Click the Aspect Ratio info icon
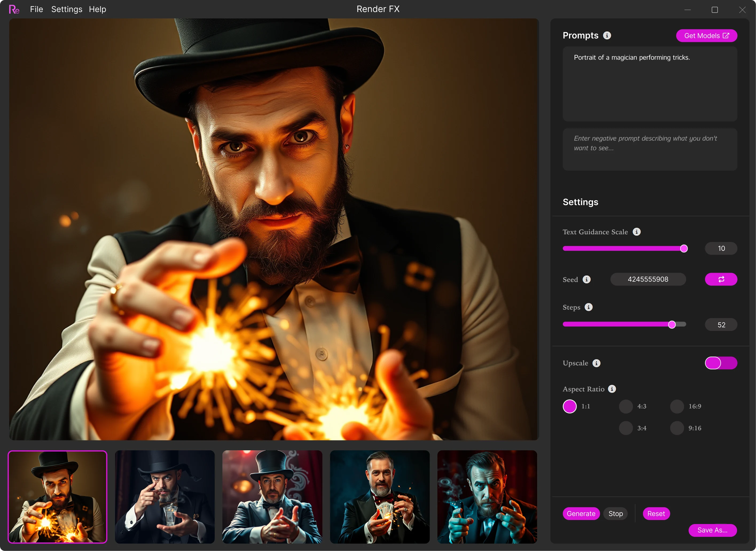 click(x=612, y=389)
